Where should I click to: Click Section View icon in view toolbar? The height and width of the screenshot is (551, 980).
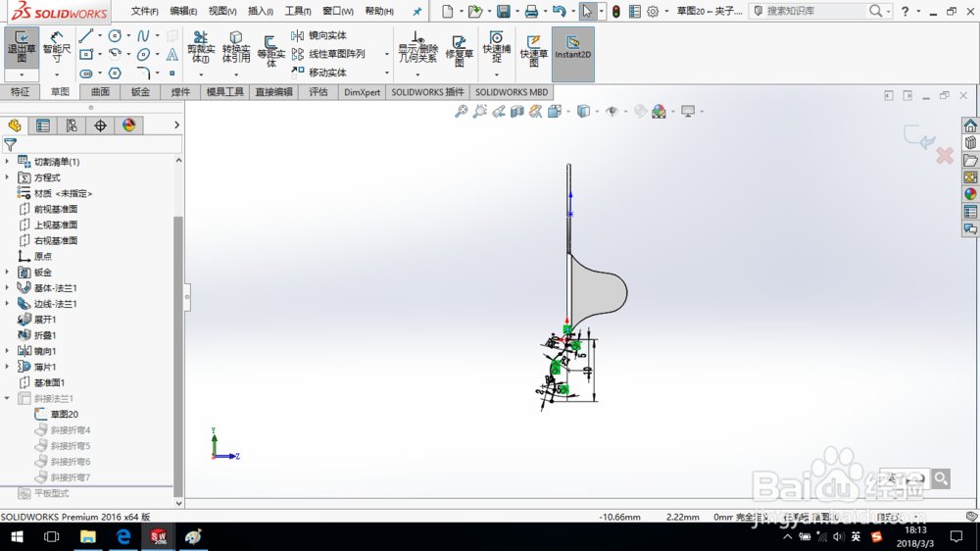516,112
